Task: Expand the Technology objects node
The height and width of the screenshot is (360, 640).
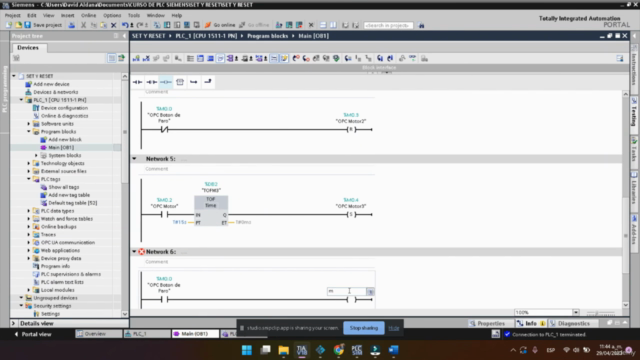Action: tap(29, 163)
